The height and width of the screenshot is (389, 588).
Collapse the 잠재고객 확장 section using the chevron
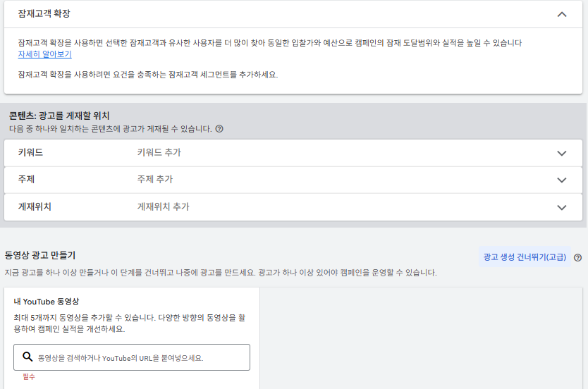pos(561,14)
